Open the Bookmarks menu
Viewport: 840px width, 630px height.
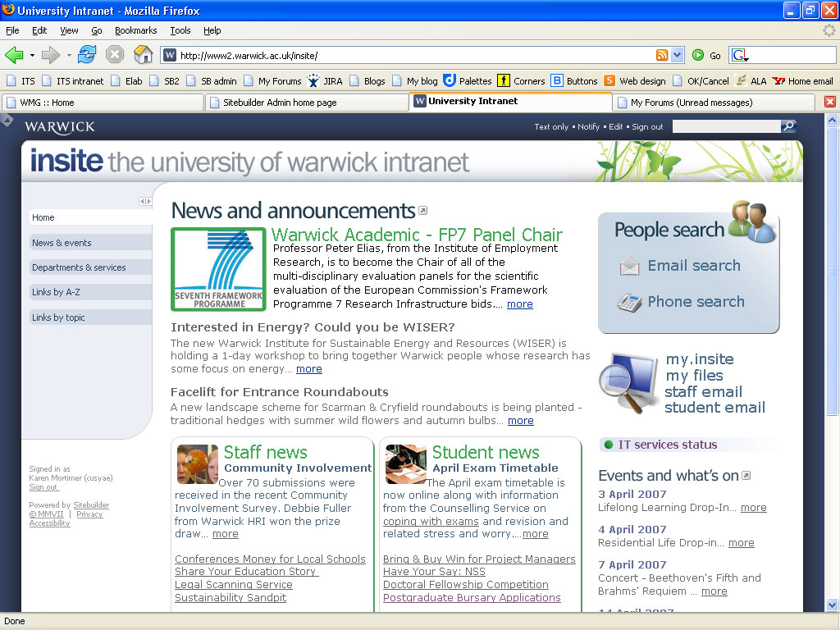pyautogui.click(x=135, y=30)
